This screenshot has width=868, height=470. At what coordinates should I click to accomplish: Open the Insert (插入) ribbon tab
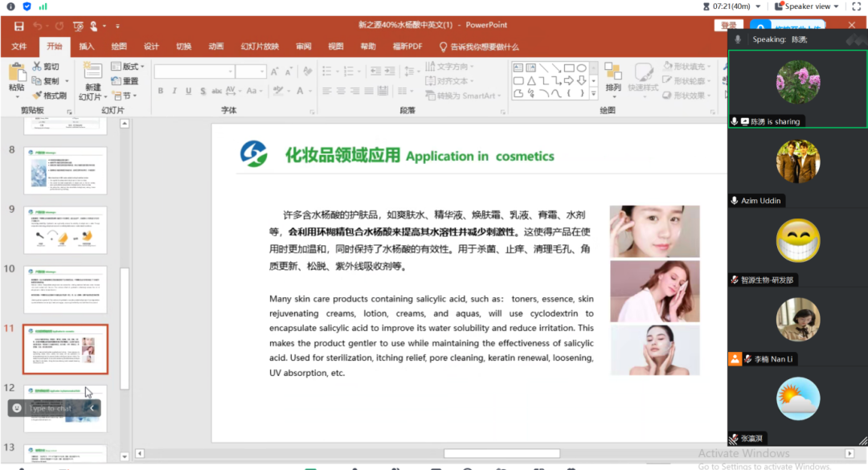[86, 47]
